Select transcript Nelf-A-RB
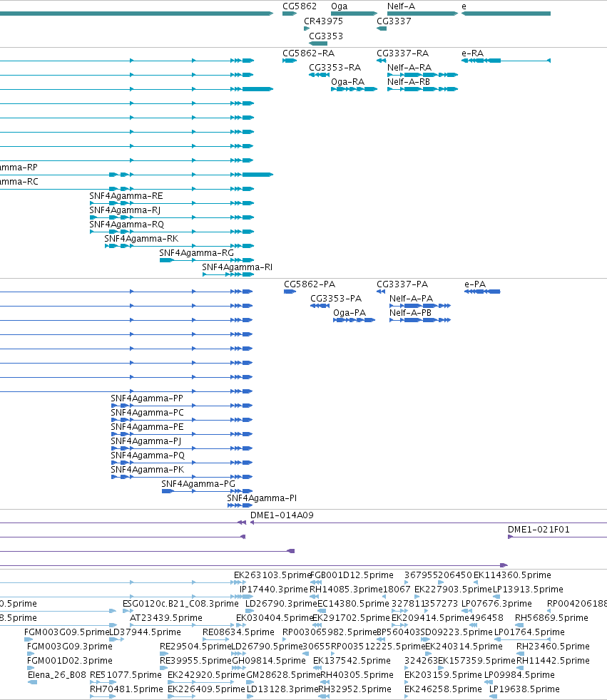607x700 pixels. 408,82
